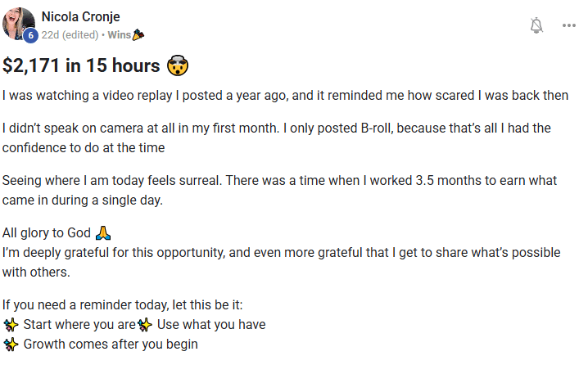This screenshot has width=588, height=365.
Task: Click the sparkle before "Growth comes after"
Action: [11, 345]
